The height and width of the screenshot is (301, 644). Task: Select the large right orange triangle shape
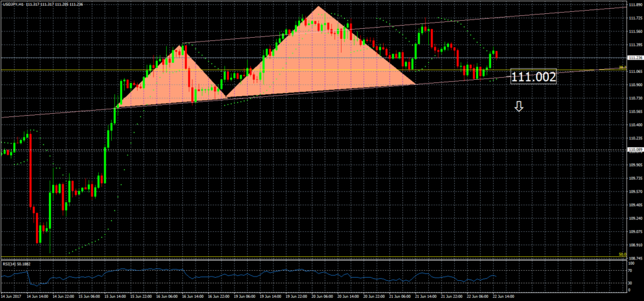click(321, 57)
